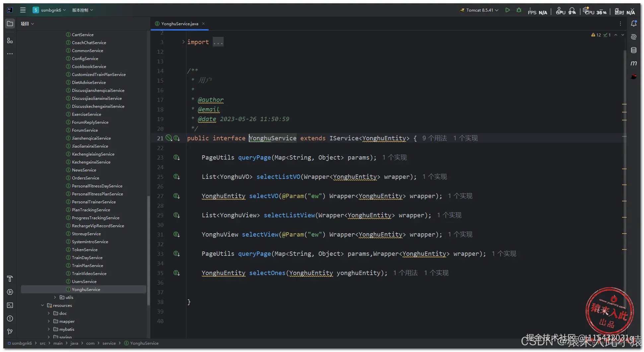Open the 版本控制 dropdown
644x352 pixels.
(x=83, y=10)
